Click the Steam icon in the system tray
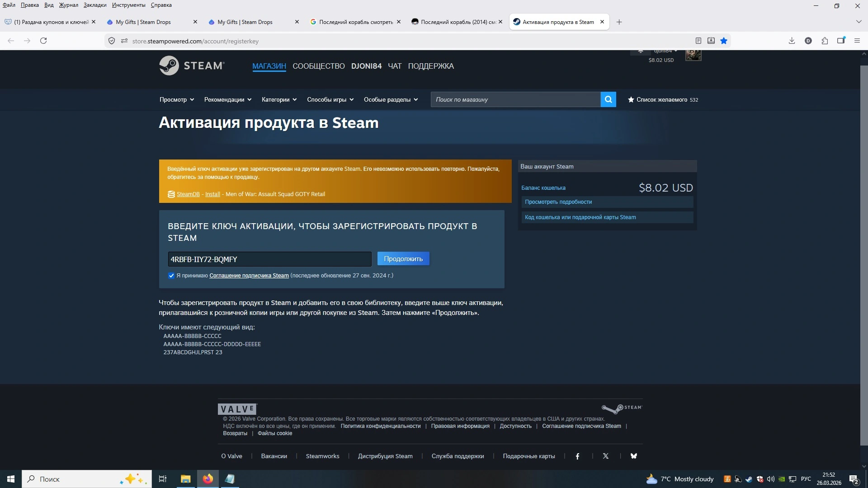 pos(749,479)
